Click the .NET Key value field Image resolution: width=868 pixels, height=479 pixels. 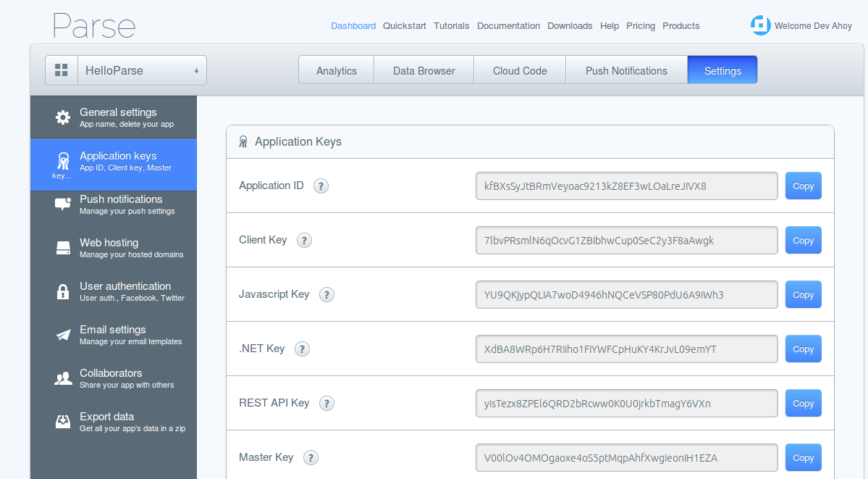pos(627,349)
